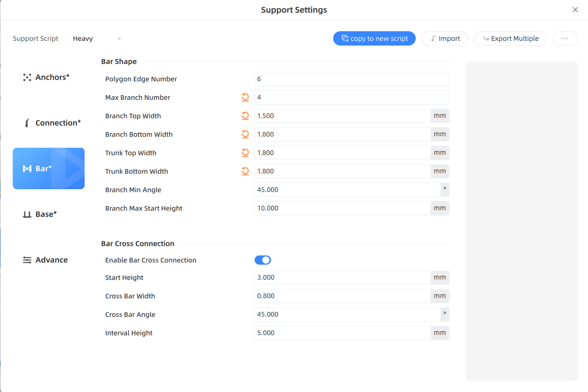Edit Branch Min Angle value
The height and width of the screenshot is (392, 588).
coord(347,190)
